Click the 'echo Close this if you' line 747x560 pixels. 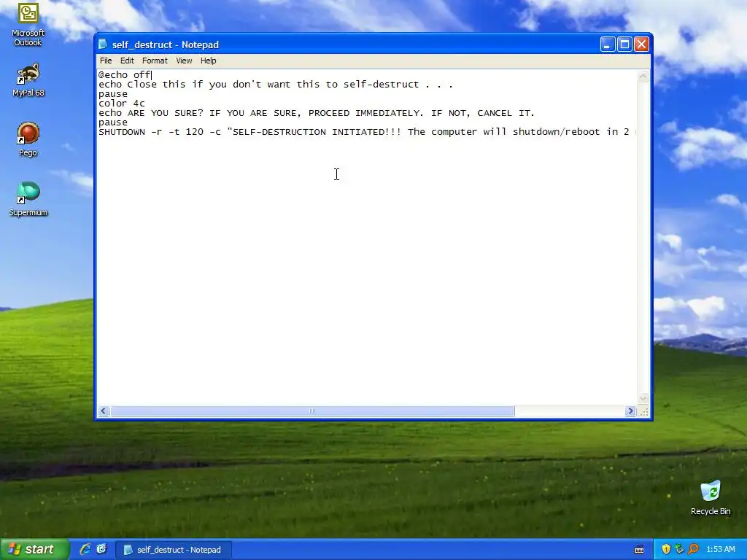(276, 85)
